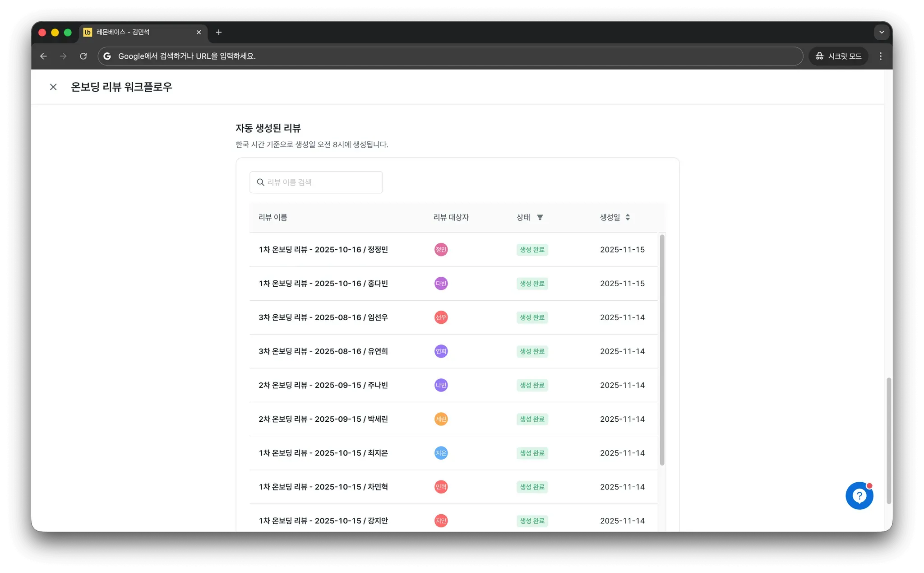Open 1차 온보딩 리뷰 - 2025-10-15 / 최지은

click(x=323, y=453)
